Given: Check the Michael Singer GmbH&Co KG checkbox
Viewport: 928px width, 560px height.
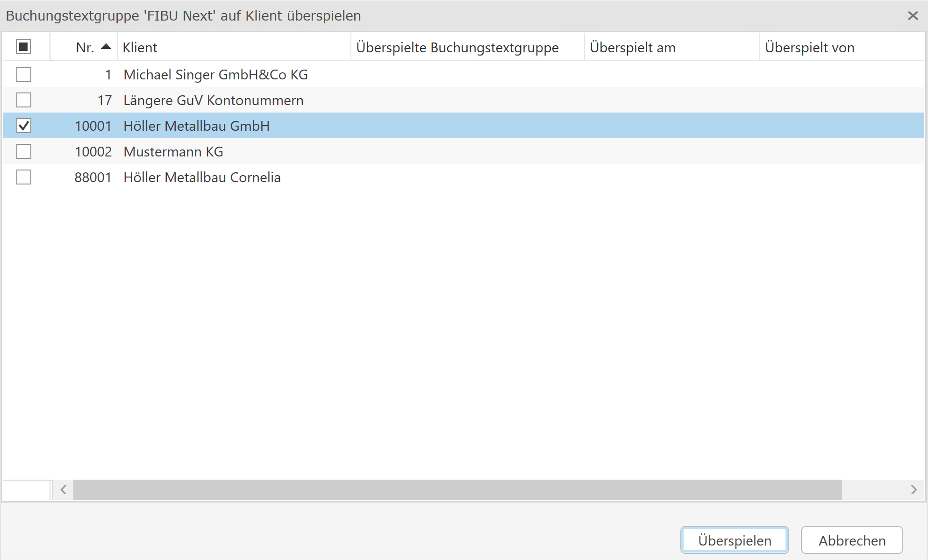Looking at the screenshot, I should tap(24, 74).
